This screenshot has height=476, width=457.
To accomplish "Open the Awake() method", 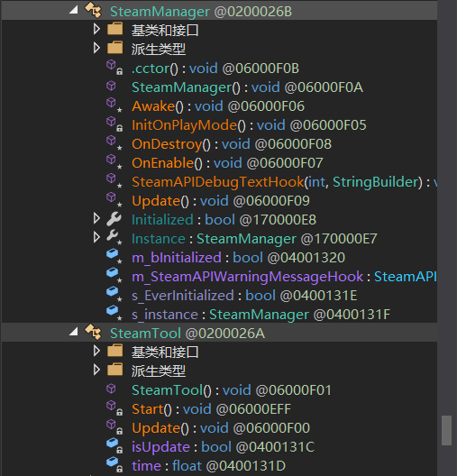I will pos(218,106).
